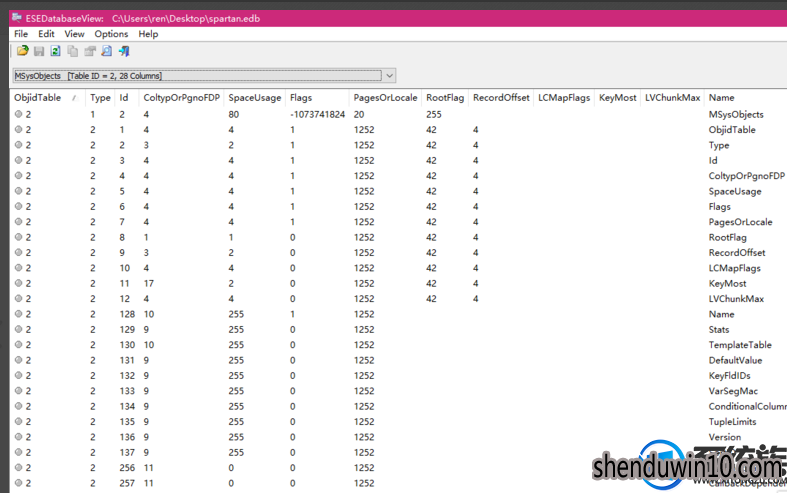Viewport: 787px width, 493px height.
Task: Click the Name cell LCMapFlags
Action: (734, 268)
